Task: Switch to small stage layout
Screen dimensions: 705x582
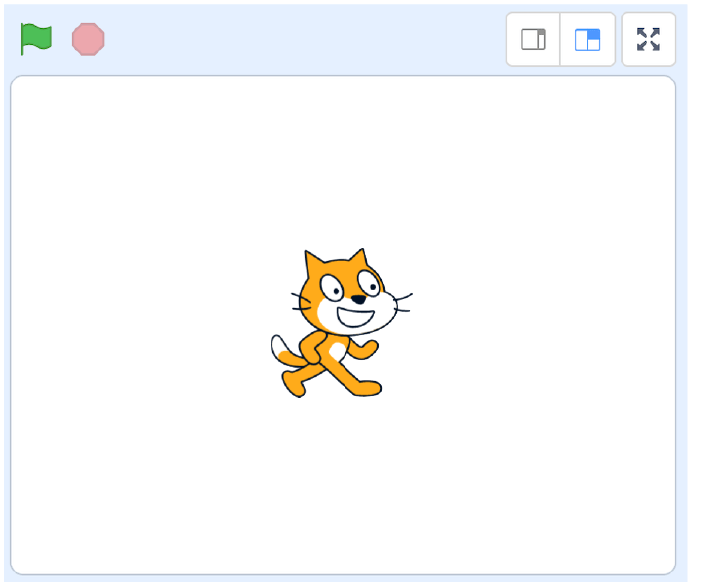Action: pos(533,40)
